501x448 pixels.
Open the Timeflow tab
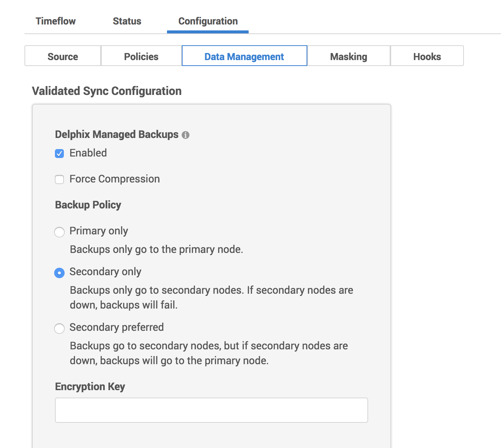(x=55, y=21)
